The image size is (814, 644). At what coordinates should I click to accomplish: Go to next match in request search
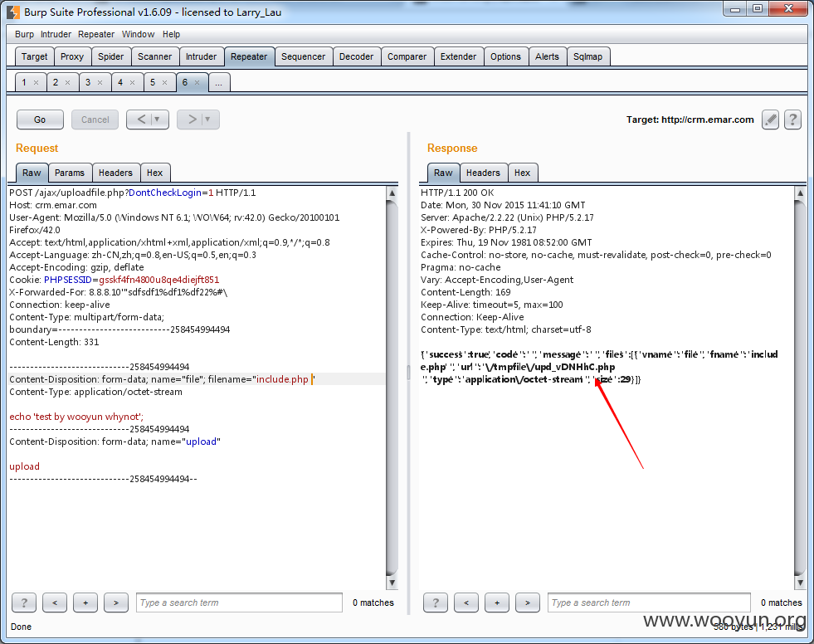coord(116,603)
